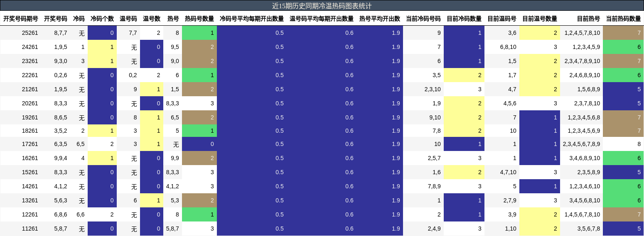Viewport: 644px width, 236px height.
Task: Select period number 20261
Action: [x=30, y=103]
